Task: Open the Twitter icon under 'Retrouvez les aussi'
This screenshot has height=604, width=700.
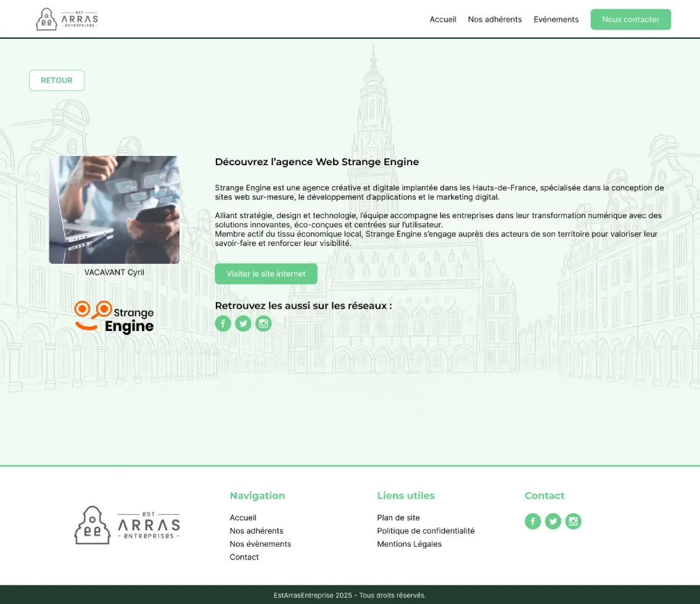Action: click(x=243, y=324)
